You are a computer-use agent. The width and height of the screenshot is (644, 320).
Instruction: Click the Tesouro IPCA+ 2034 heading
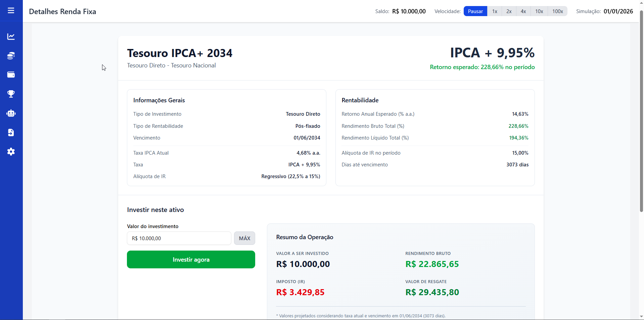(x=180, y=53)
